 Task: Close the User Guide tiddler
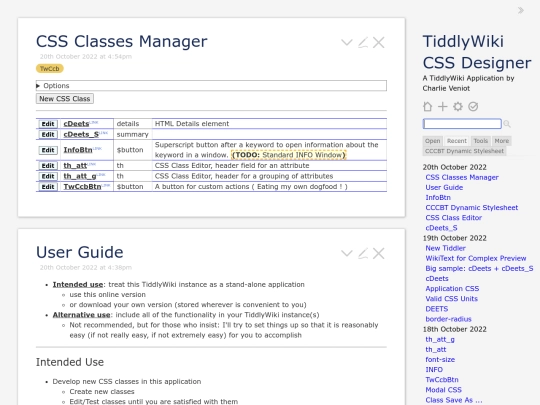point(378,253)
